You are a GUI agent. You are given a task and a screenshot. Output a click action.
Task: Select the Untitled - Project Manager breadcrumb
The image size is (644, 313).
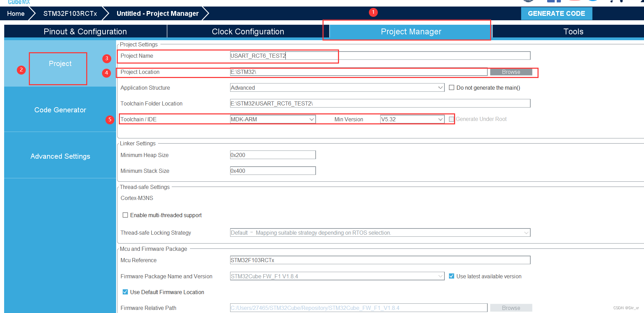[158, 13]
